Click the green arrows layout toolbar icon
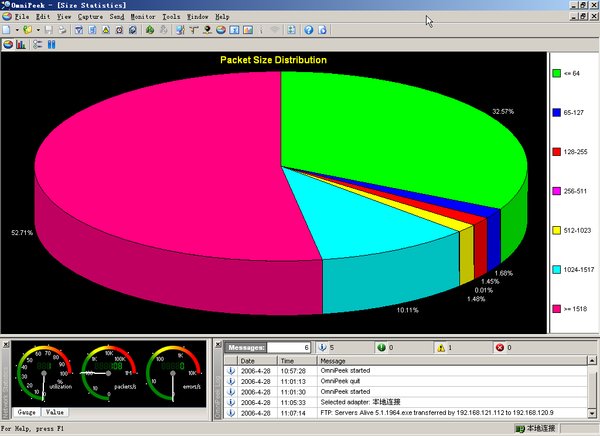The height and width of the screenshot is (436, 600). click(292, 30)
